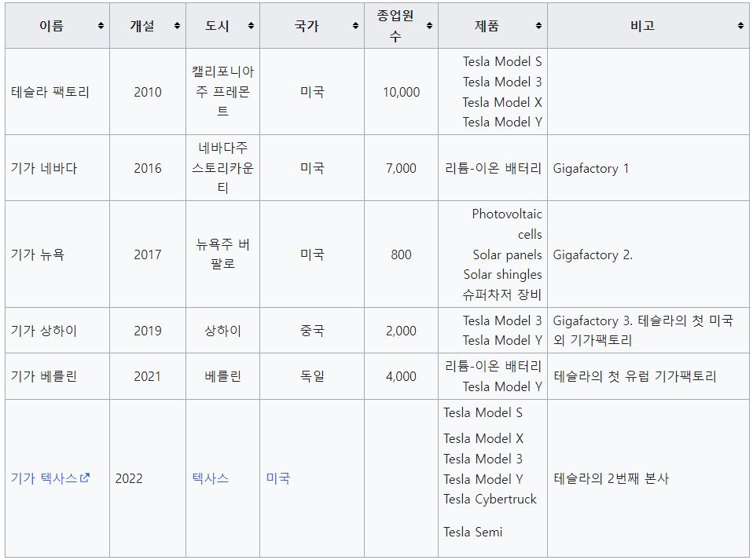Click the 10,000 employee count

pos(401,92)
